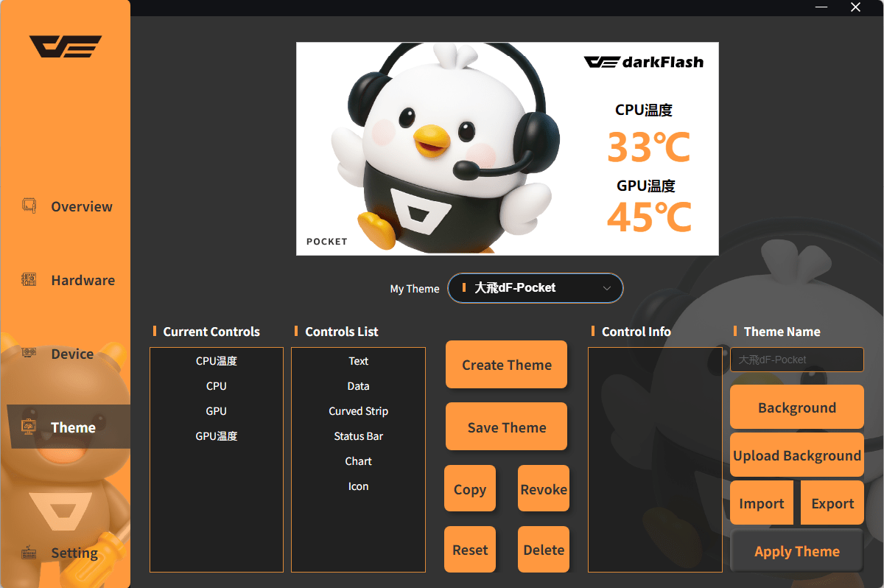Apply Theme to the device

(797, 550)
